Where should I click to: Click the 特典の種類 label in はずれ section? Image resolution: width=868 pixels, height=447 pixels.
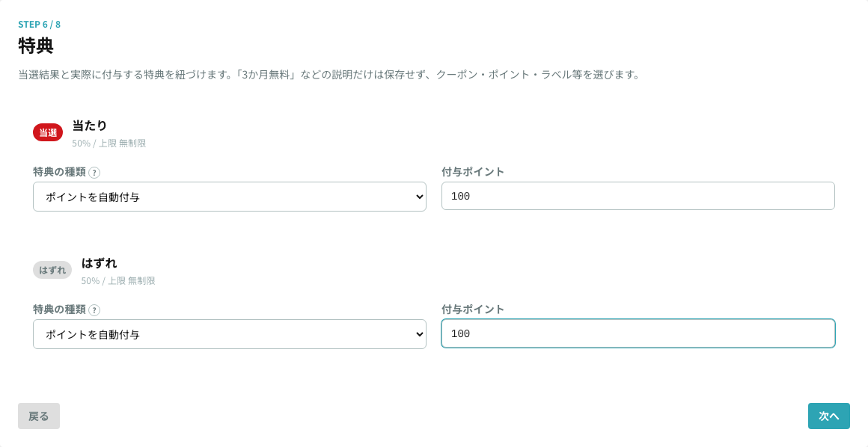point(60,309)
